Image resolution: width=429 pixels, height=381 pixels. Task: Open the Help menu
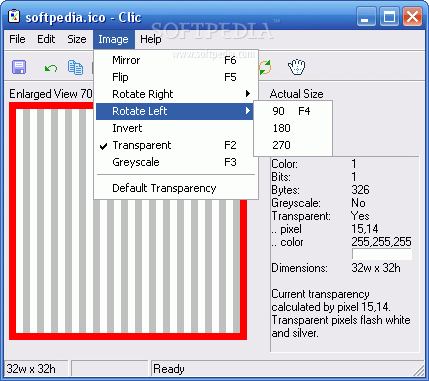tap(151, 39)
